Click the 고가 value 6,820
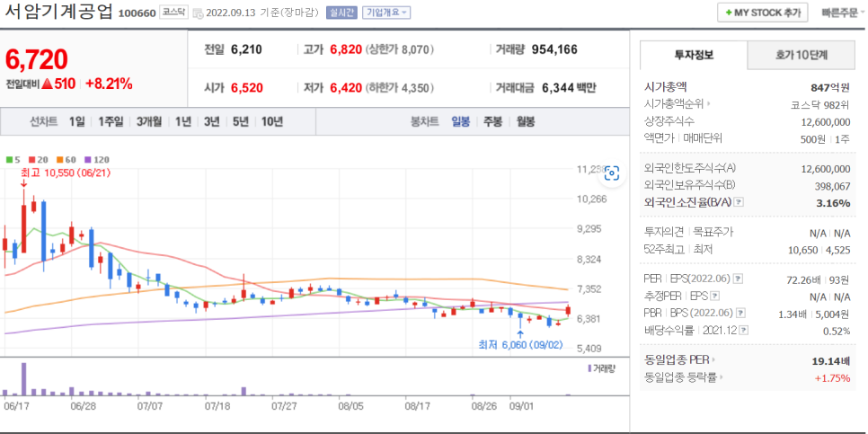This screenshot has width=868, height=434. [346, 49]
